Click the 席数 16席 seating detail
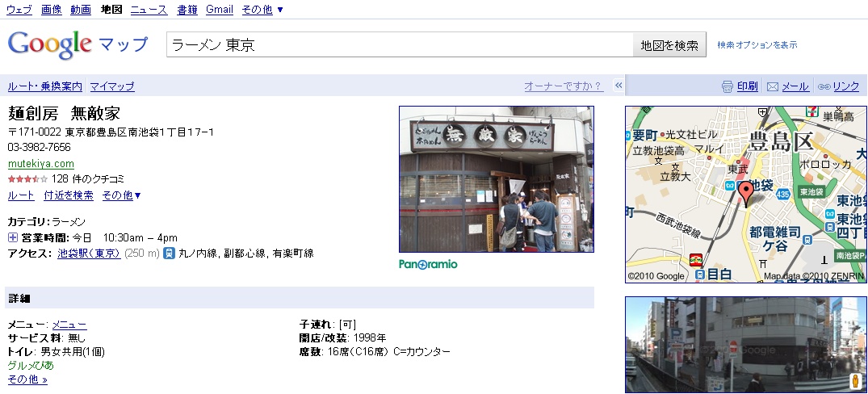The height and width of the screenshot is (394, 868). pyautogui.click(x=375, y=352)
